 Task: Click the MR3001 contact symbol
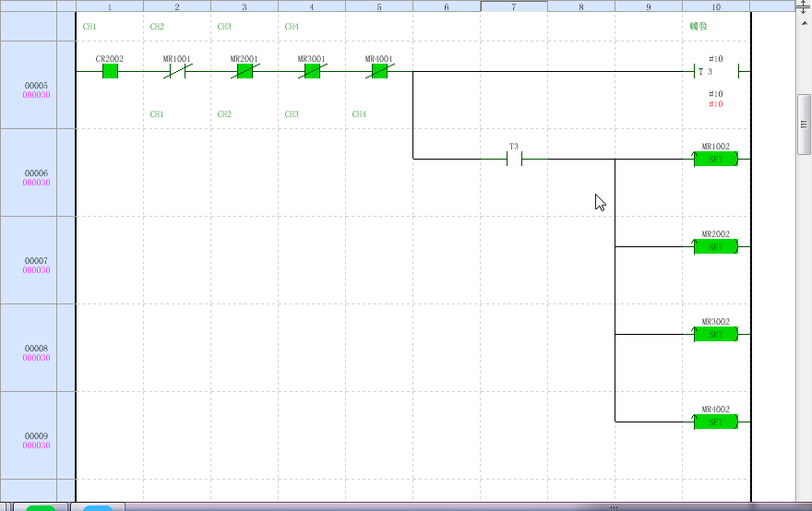[x=312, y=71]
